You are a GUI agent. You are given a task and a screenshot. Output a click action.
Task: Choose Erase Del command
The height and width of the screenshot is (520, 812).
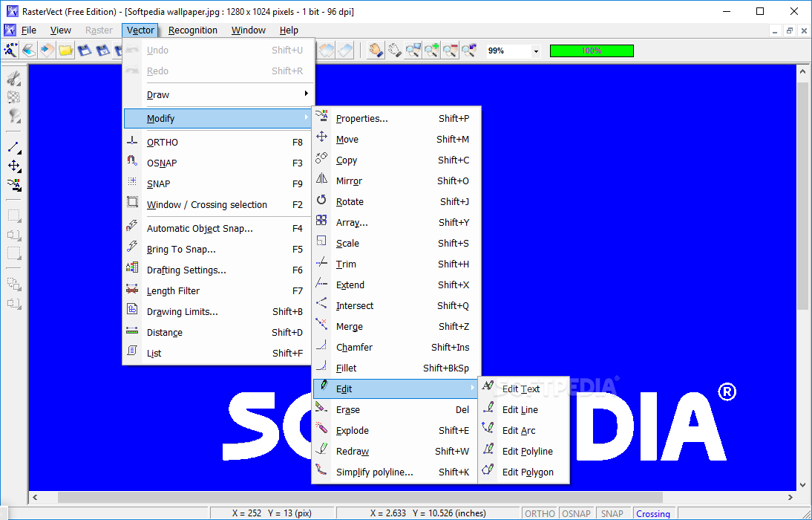(x=395, y=409)
